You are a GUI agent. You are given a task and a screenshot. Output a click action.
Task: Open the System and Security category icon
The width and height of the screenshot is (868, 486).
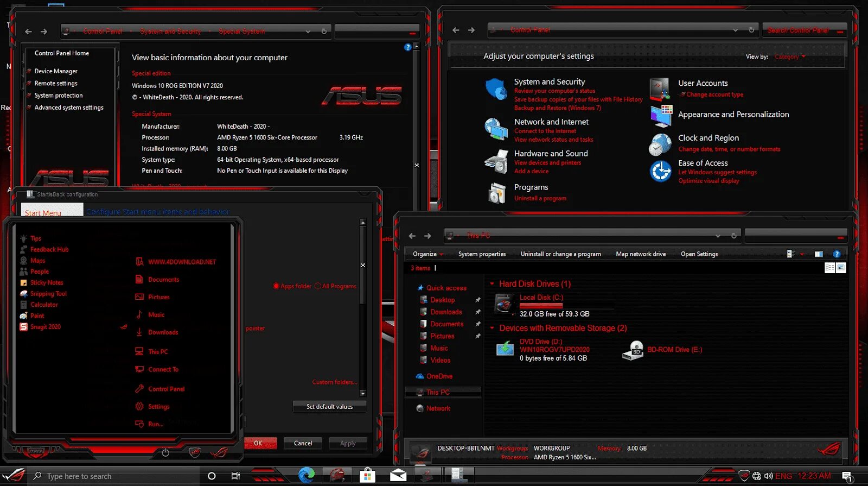[x=496, y=89]
